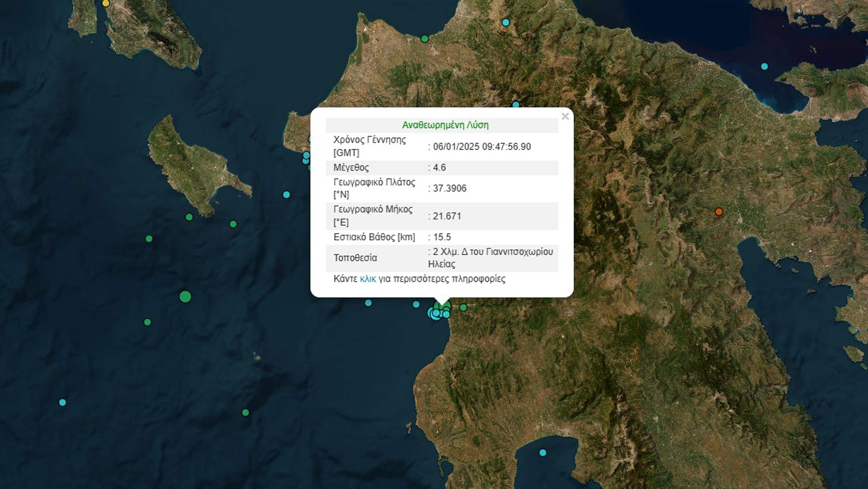This screenshot has height=489, width=868.
Task: Click the orange earthquake marker on the map
Action: tap(719, 212)
